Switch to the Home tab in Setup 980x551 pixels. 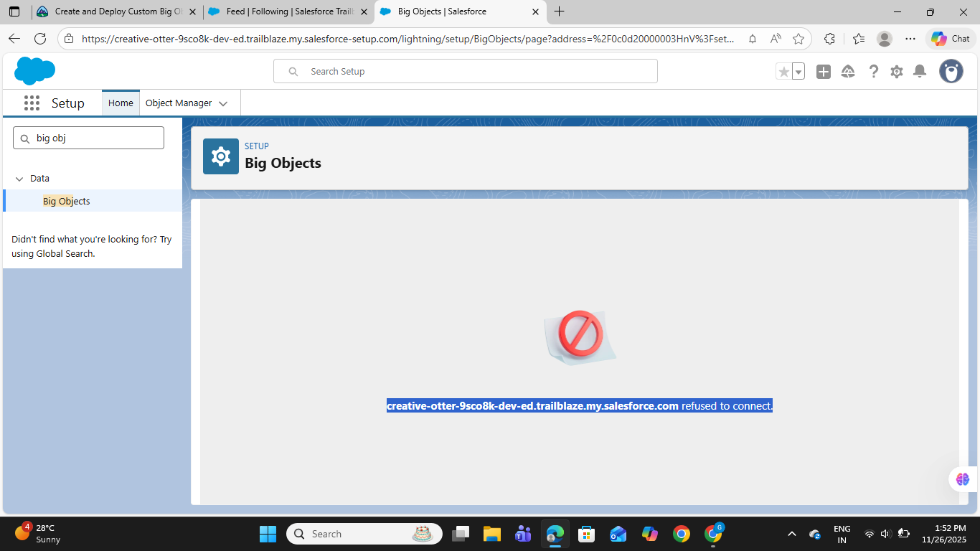point(121,103)
